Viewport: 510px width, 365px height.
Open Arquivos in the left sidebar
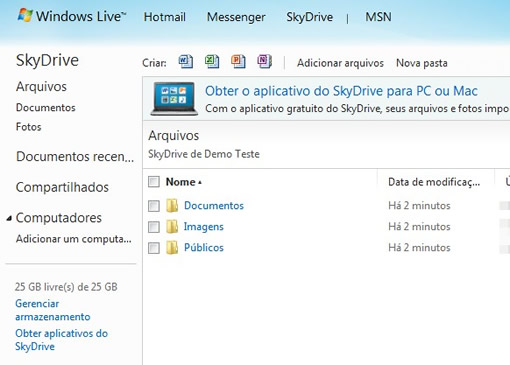tap(41, 87)
